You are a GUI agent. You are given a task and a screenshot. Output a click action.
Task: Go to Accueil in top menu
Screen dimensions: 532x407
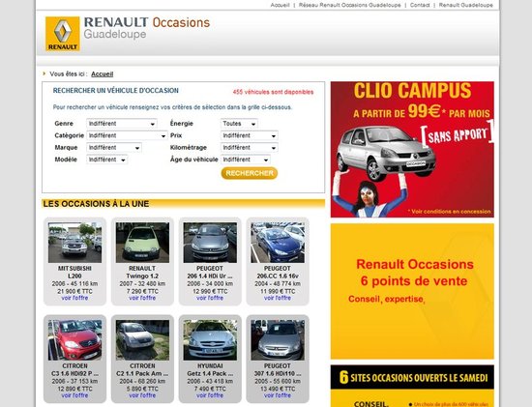280,5
